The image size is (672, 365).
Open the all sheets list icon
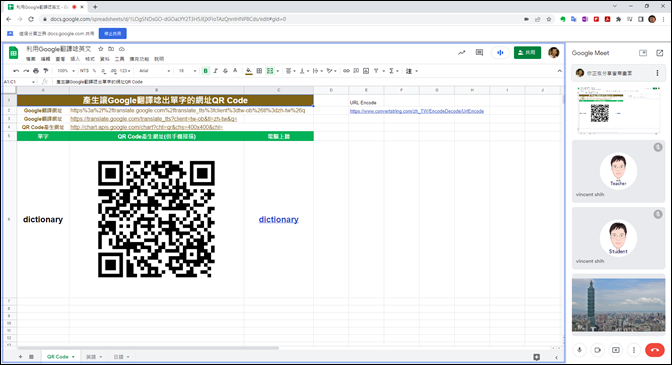31,357
